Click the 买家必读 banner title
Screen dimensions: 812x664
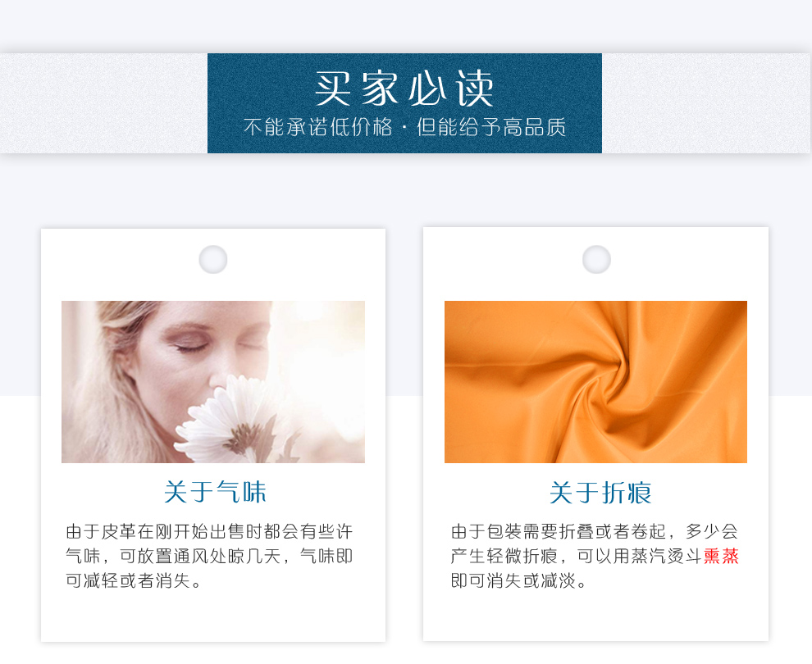coord(404,89)
